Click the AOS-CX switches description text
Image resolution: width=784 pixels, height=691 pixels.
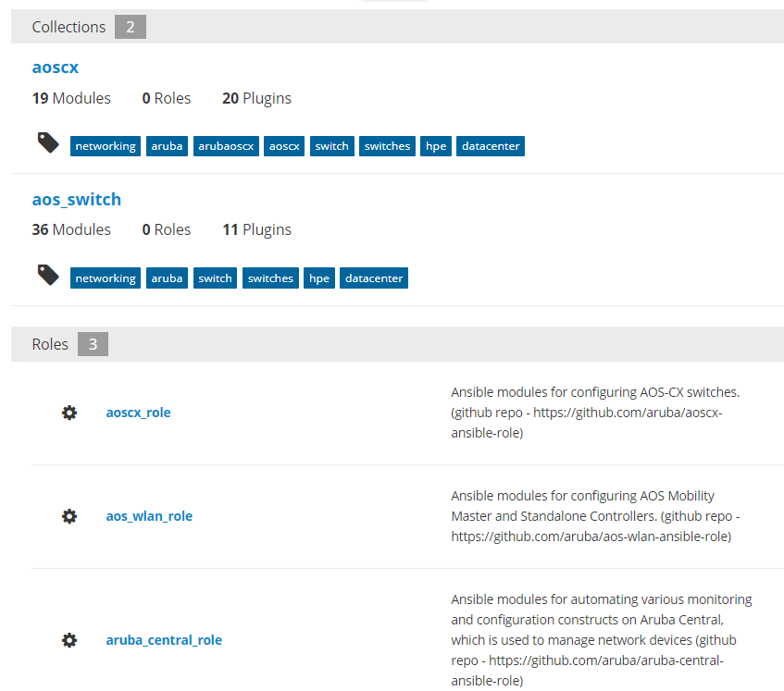pos(595,413)
